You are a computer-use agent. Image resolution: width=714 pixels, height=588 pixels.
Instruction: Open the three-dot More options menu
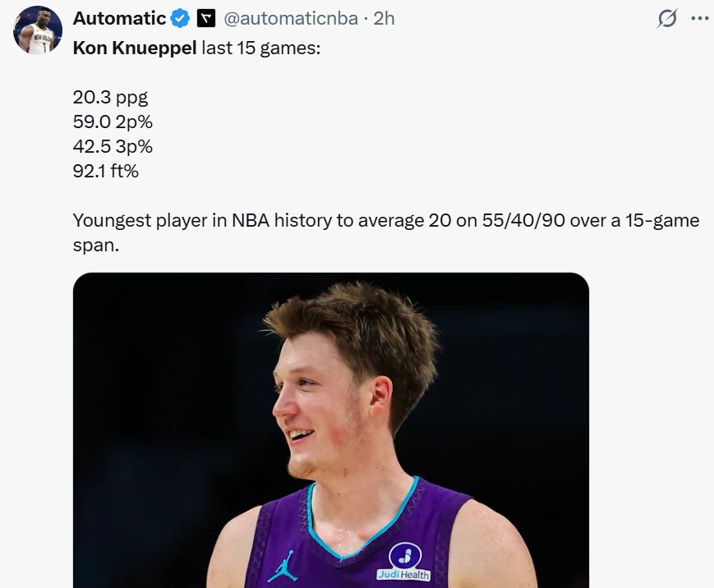[x=699, y=18]
